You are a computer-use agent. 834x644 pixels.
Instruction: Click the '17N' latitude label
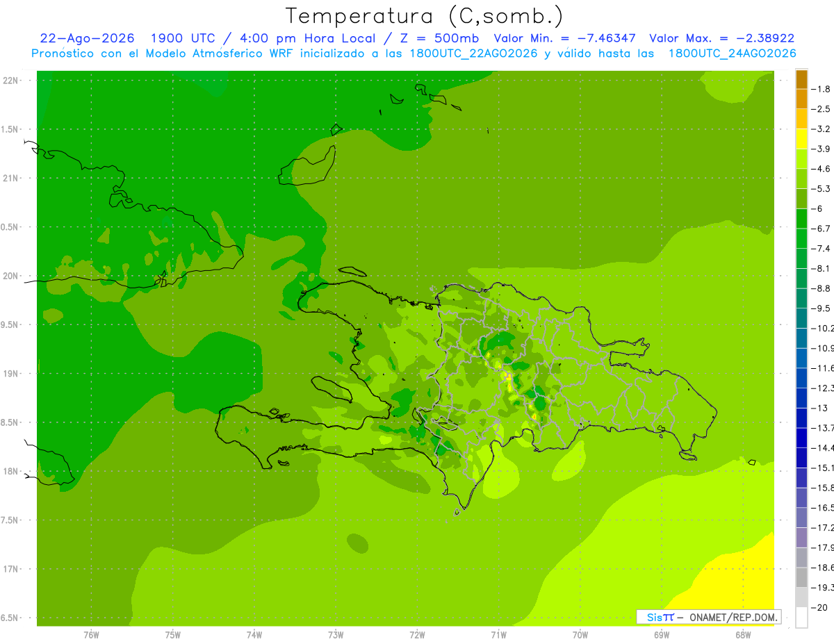(10, 569)
